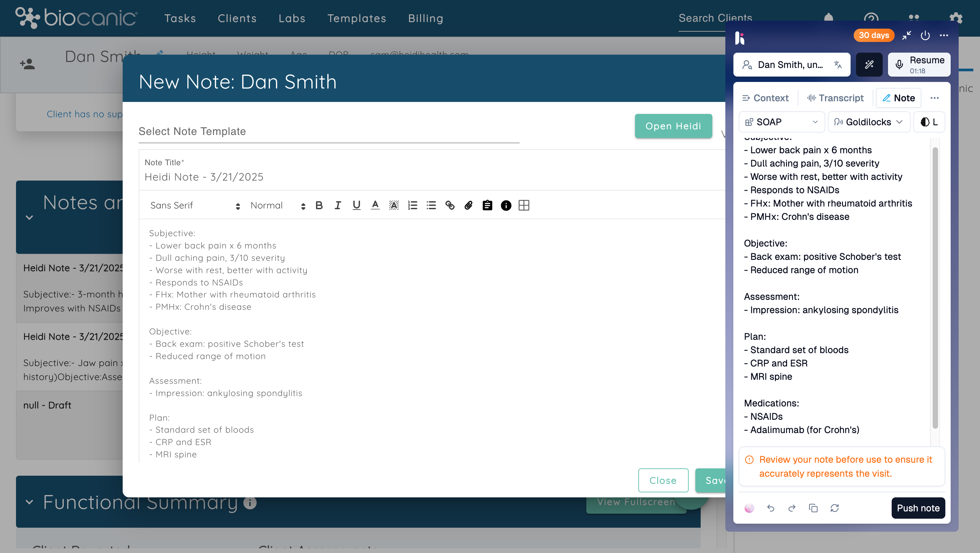The width and height of the screenshot is (980, 553).
Task: Open the settings gear icon
Action: (x=955, y=18)
